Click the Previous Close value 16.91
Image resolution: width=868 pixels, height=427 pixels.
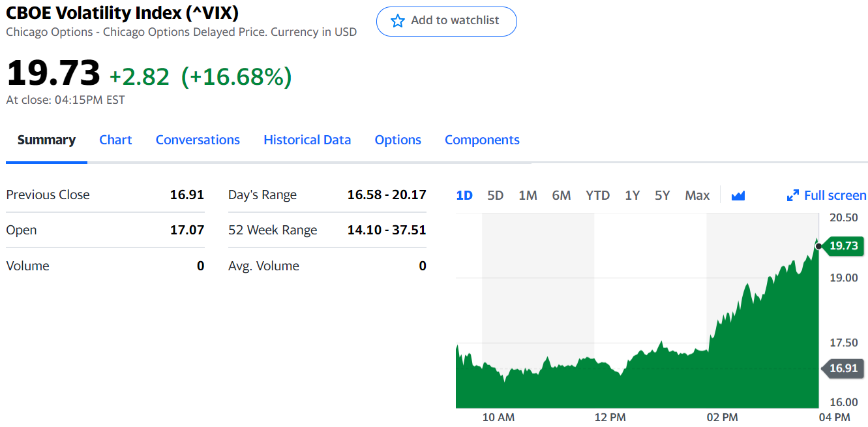coord(187,195)
